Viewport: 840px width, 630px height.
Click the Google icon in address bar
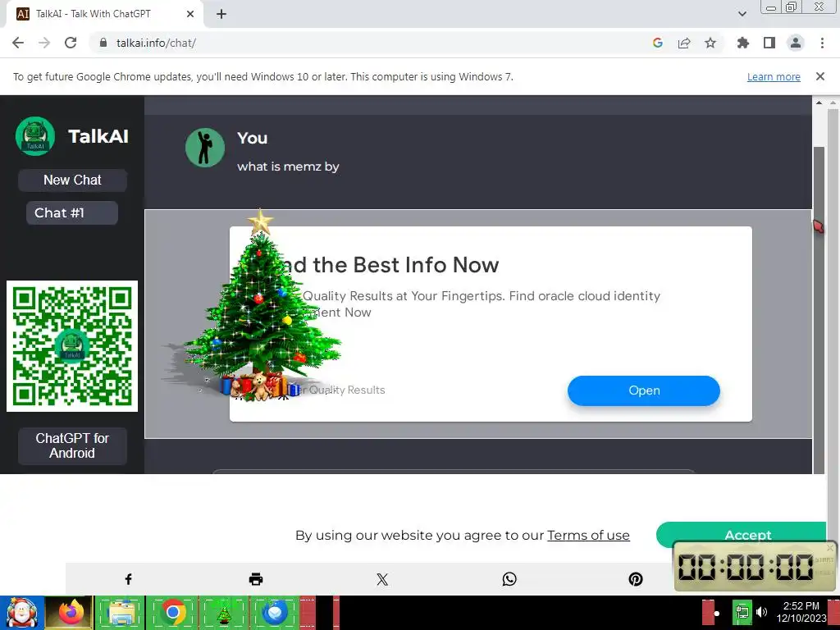[x=658, y=43]
